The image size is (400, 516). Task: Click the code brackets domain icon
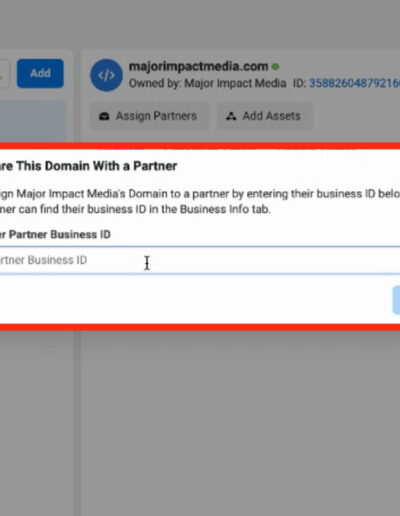(x=106, y=75)
